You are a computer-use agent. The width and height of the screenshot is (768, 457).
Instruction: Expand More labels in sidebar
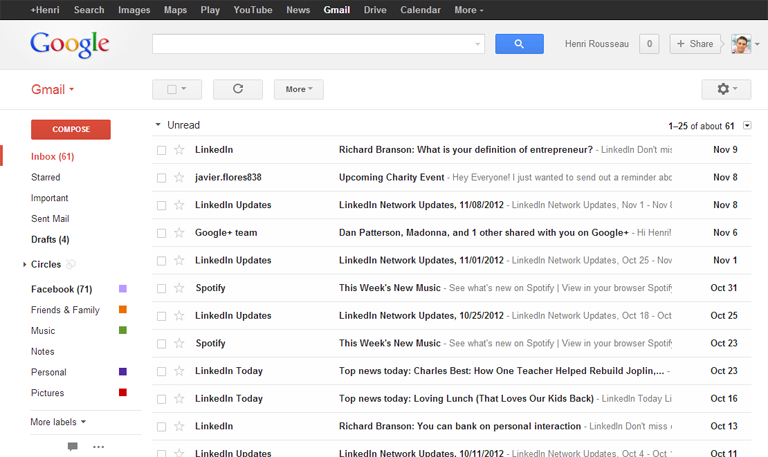click(58, 422)
